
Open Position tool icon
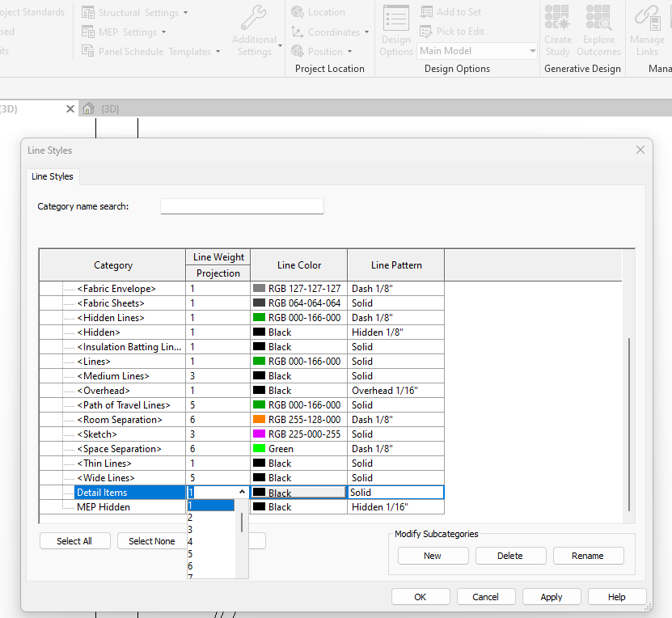click(297, 52)
